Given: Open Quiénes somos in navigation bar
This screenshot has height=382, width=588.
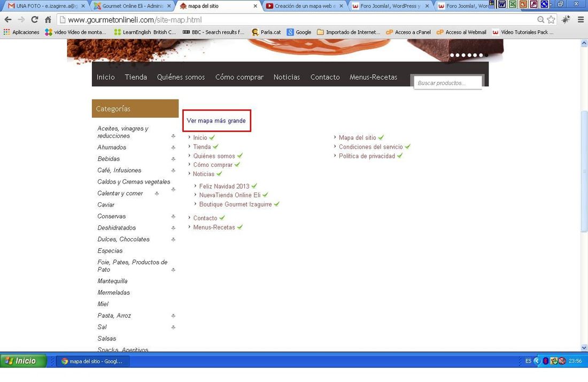Looking at the screenshot, I should click(181, 77).
